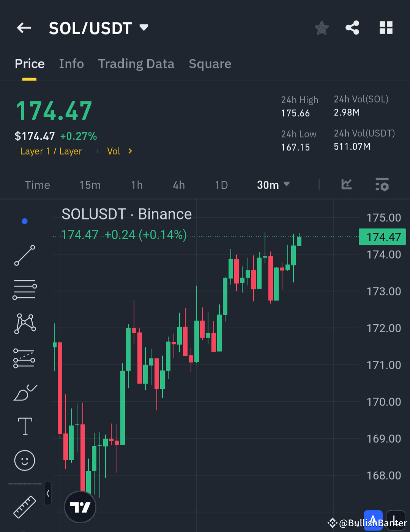Open the emoji sticker tool
Image resolution: width=410 pixels, height=532 pixels.
coord(24,460)
